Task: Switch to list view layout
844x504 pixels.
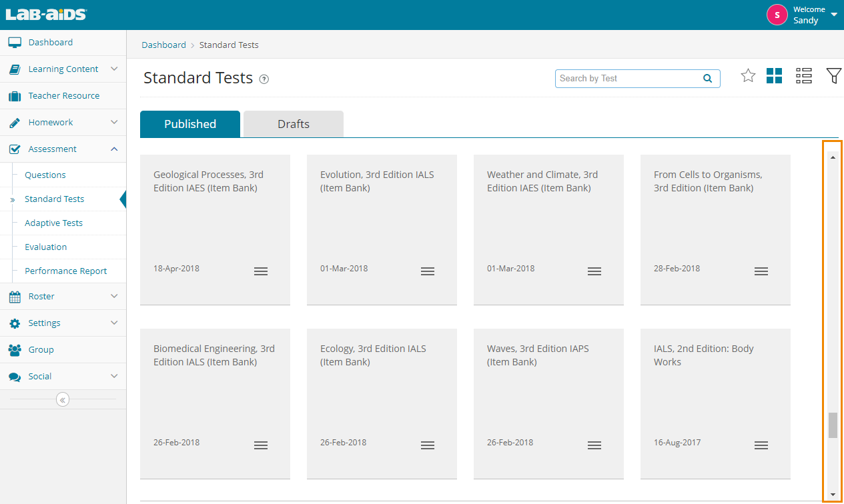Action: tap(804, 76)
